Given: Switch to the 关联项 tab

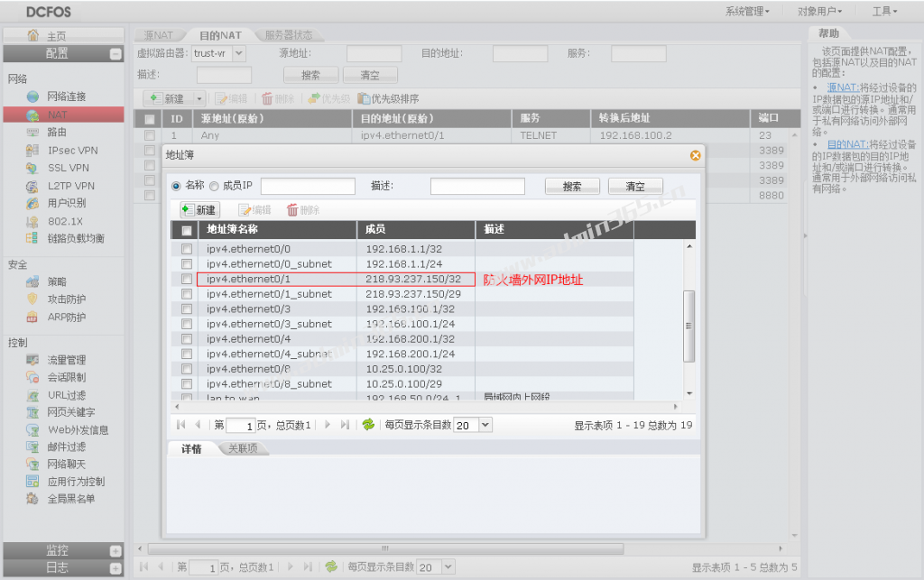Looking at the screenshot, I should click(x=244, y=448).
